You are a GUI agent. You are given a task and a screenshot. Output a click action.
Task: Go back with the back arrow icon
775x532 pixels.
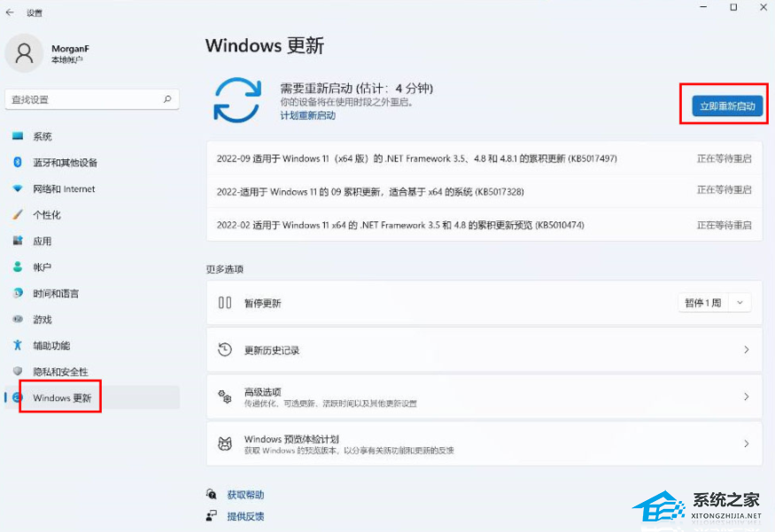(x=10, y=12)
